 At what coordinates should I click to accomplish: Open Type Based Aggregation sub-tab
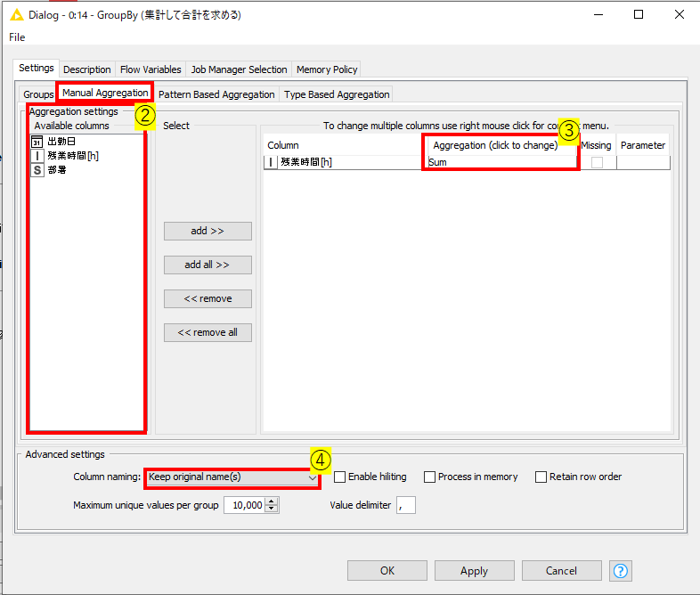pos(337,94)
